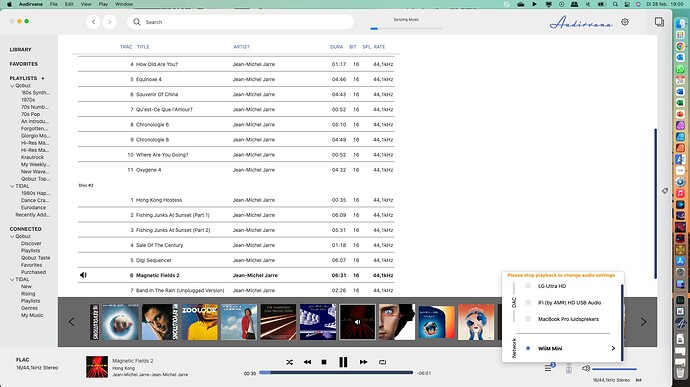Select LG Ultra HD output checkbox
Viewport: 690px width, 387px height.
pos(528,286)
